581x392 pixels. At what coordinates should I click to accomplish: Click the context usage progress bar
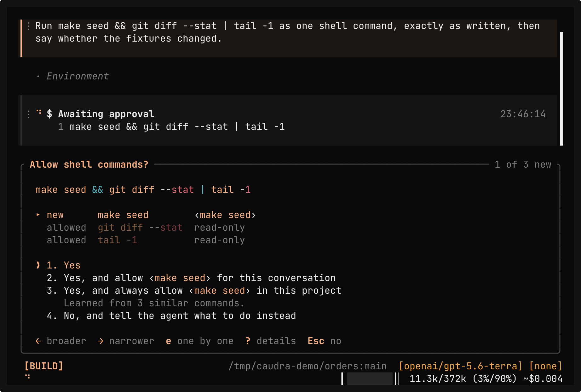370,379
